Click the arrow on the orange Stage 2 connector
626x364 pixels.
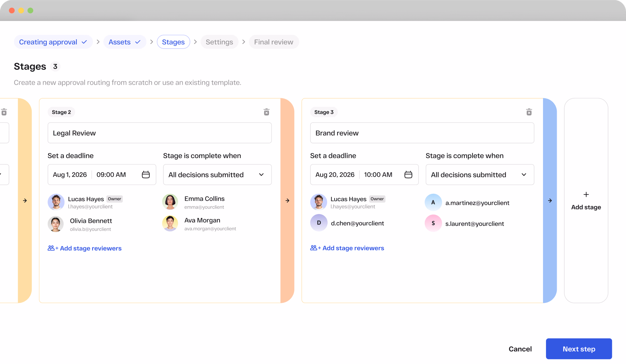pos(287,201)
